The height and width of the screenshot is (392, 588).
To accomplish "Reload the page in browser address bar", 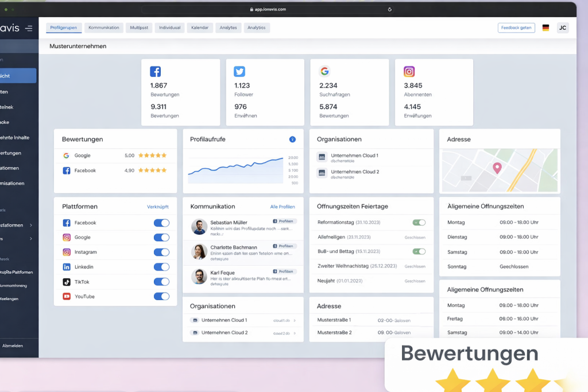I will pos(390,9).
